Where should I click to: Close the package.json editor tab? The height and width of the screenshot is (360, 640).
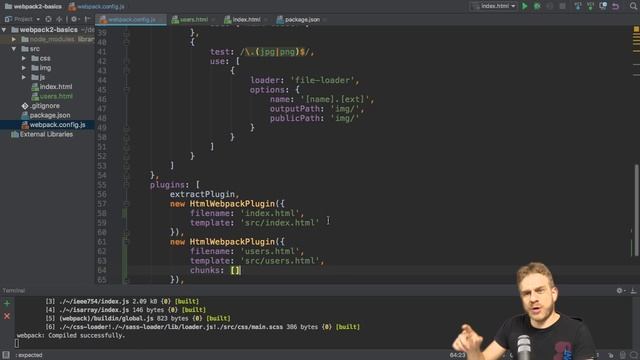pyautogui.click(x=325, y=20)
